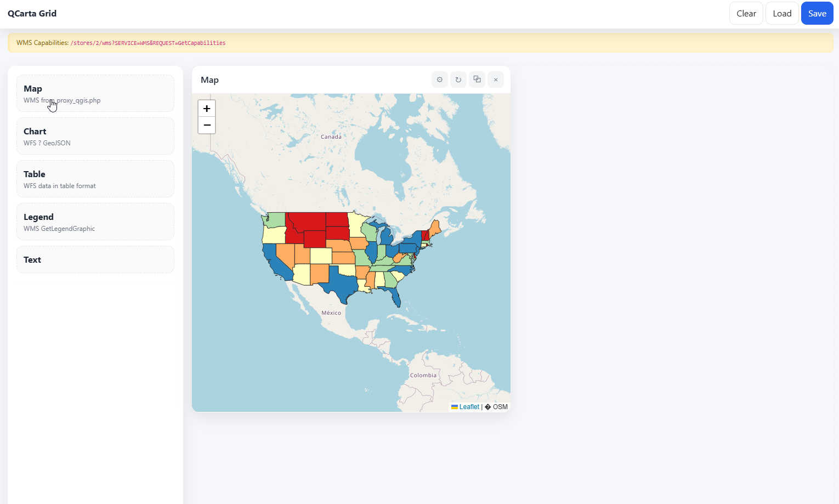The image size is (839, 504).
Task: Click the blue Texas state polygon
Action: (341, 284)
